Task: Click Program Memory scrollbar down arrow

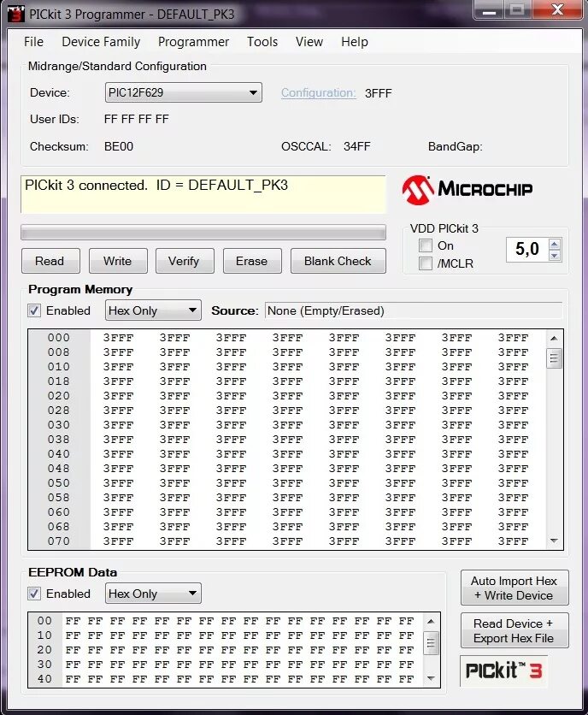Action: 554,541
